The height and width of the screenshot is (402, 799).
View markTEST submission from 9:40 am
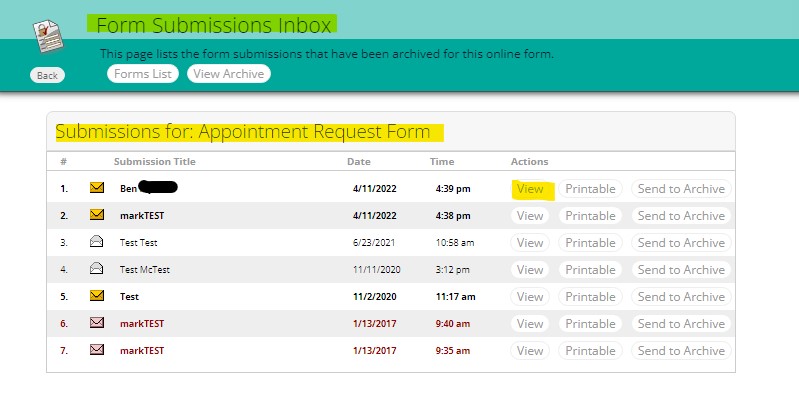coord(530,324)
